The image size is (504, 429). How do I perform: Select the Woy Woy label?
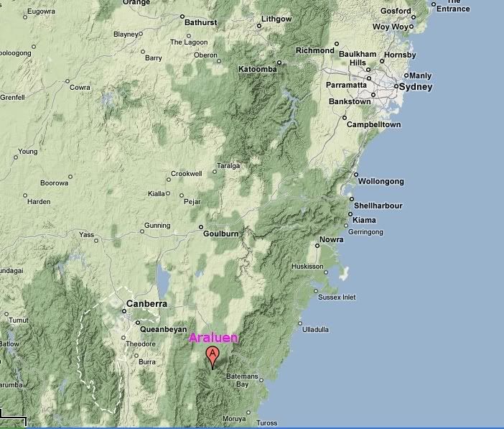(391, 27)
